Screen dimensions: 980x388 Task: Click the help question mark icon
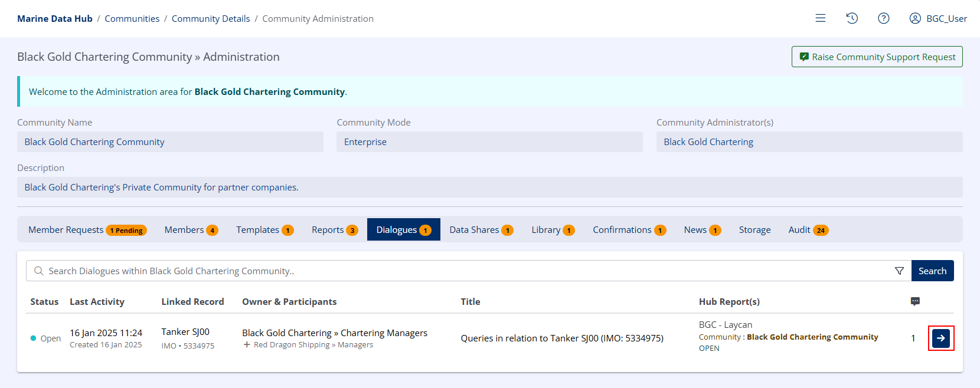click(883, 18)
